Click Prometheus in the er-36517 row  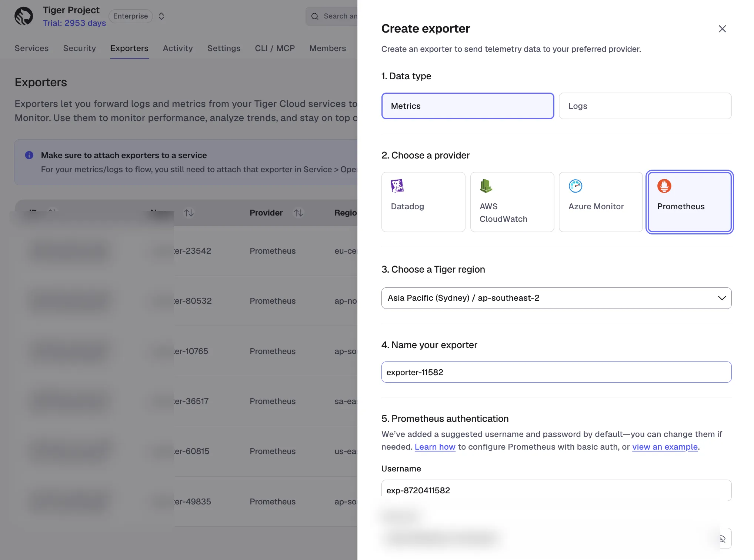point(273,401)
